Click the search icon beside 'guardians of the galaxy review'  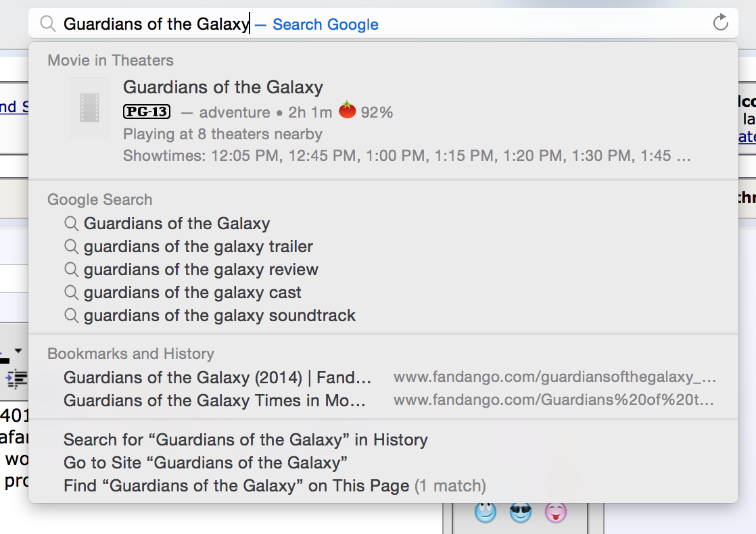[x=72, y=270]
